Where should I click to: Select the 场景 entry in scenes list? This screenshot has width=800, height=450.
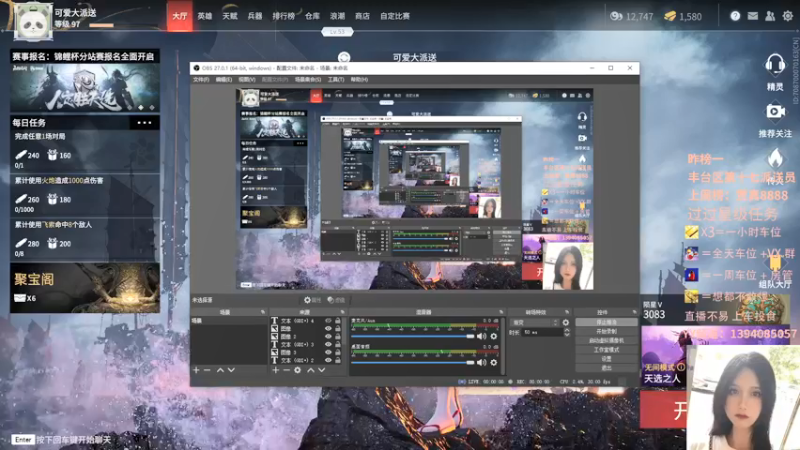229,321
